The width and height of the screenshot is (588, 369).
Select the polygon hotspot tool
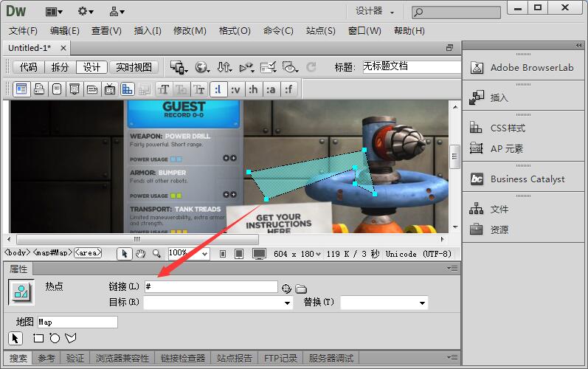[71, 338]
